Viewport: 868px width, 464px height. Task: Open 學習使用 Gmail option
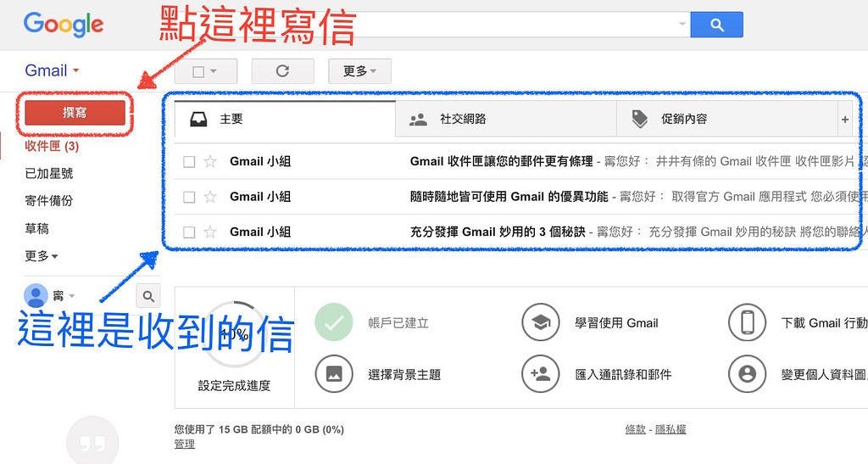point(616,323)
